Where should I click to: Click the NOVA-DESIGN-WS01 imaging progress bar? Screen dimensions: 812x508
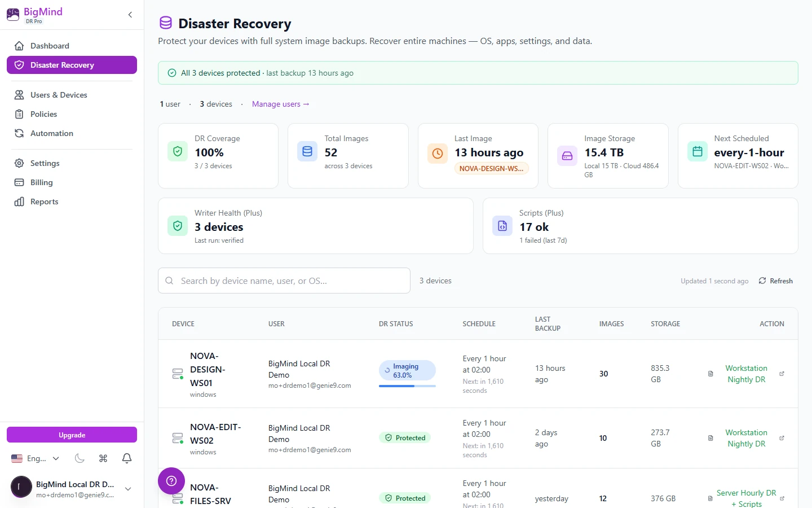point(407,386)
